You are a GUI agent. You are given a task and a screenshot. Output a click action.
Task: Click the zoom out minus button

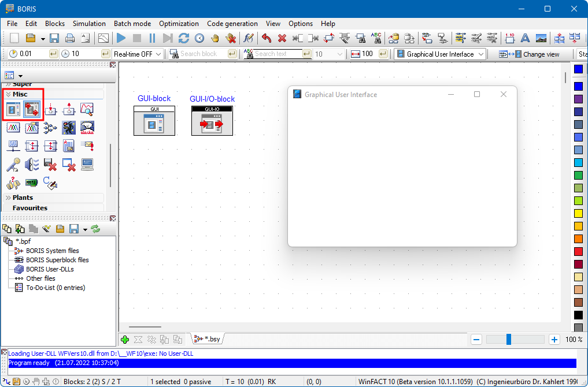point(476,340)
